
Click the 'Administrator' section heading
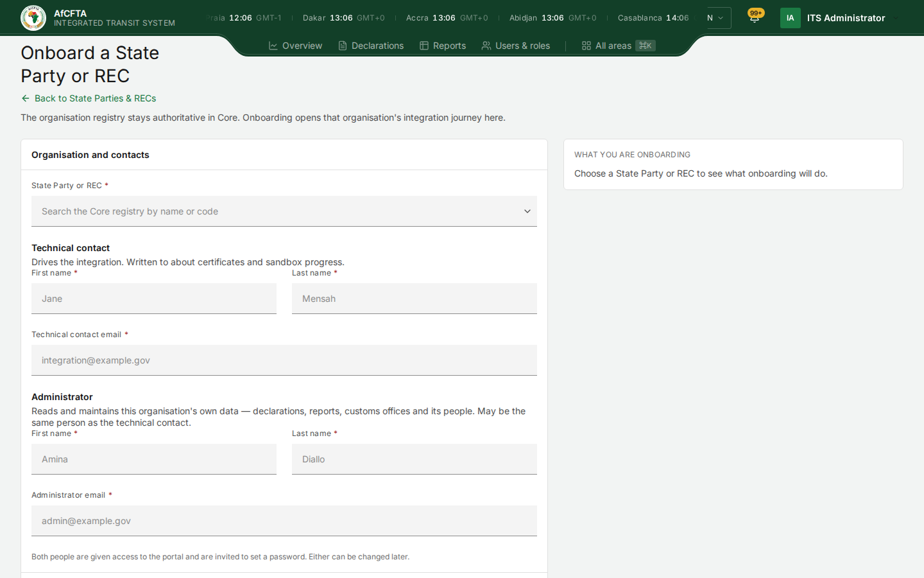coord(62,397)
